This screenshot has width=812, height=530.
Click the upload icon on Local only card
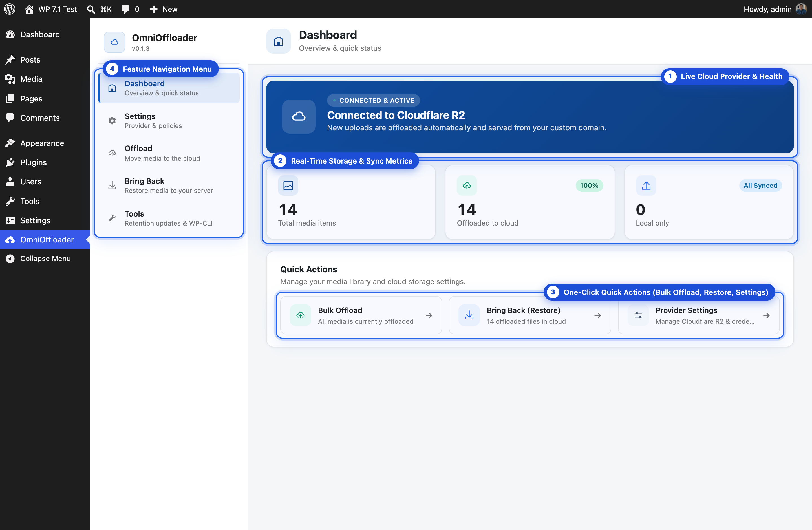pos(646,185)
